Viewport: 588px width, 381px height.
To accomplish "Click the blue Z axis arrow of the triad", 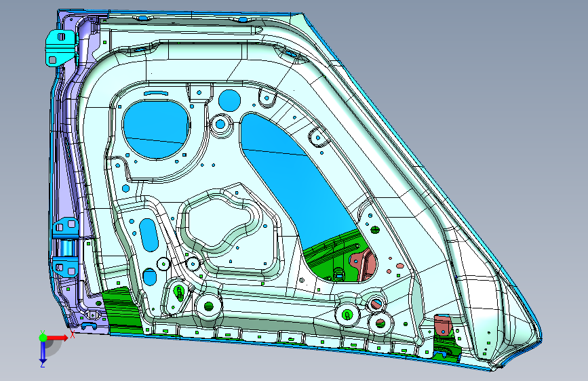I will tap(43, 352).
